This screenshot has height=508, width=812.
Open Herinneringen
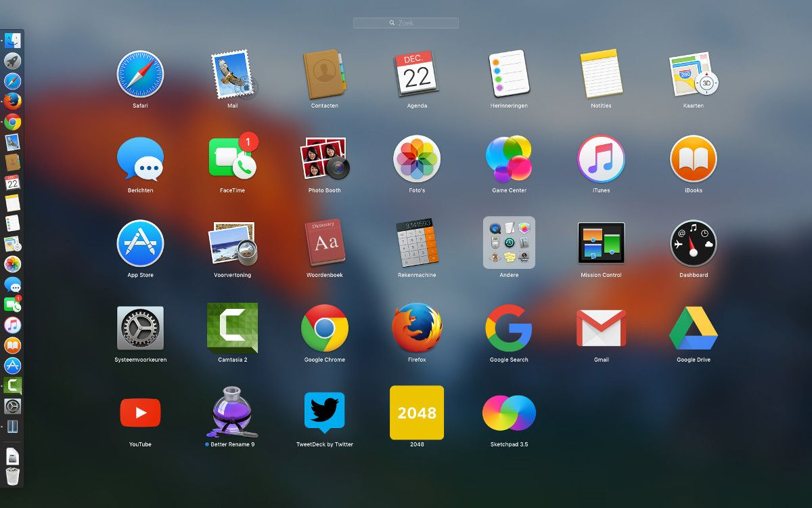[509, 75]
